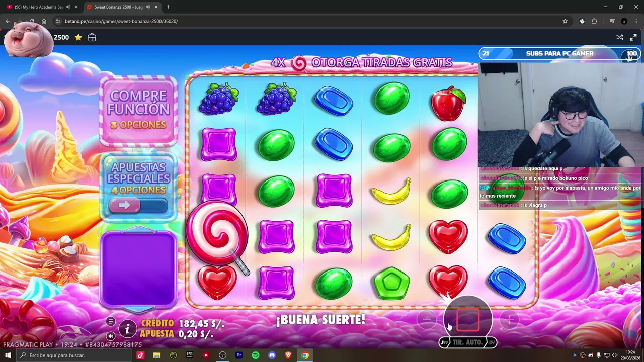Open the browser profile avatar
The height and width of the screenshot is (362, 644).
click(x=624, y=21)
